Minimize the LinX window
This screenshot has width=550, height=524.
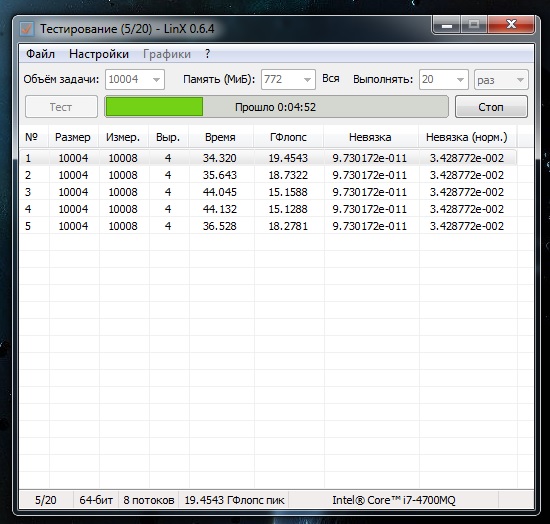pyautogui.click(x=447, y=25)
